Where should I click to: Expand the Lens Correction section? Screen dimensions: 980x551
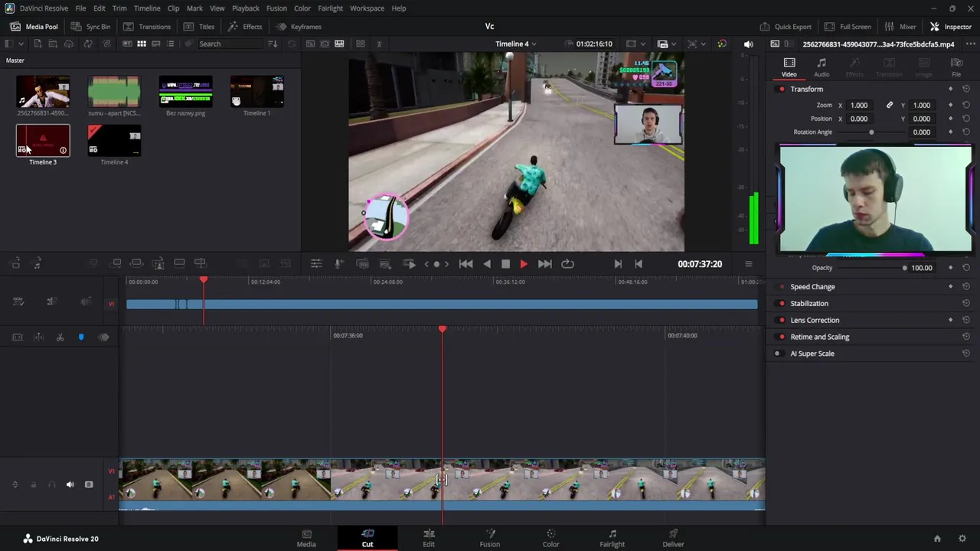(x=815, y=321)
